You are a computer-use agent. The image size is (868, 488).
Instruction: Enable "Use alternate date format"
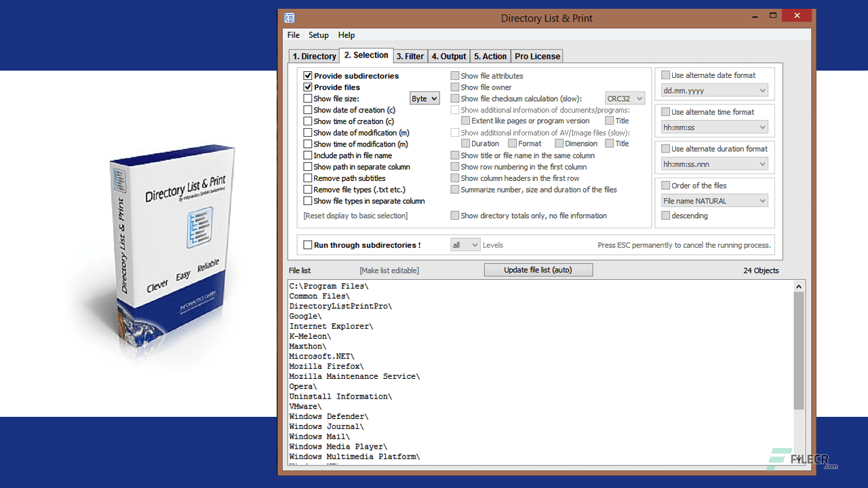click(665, 75)
